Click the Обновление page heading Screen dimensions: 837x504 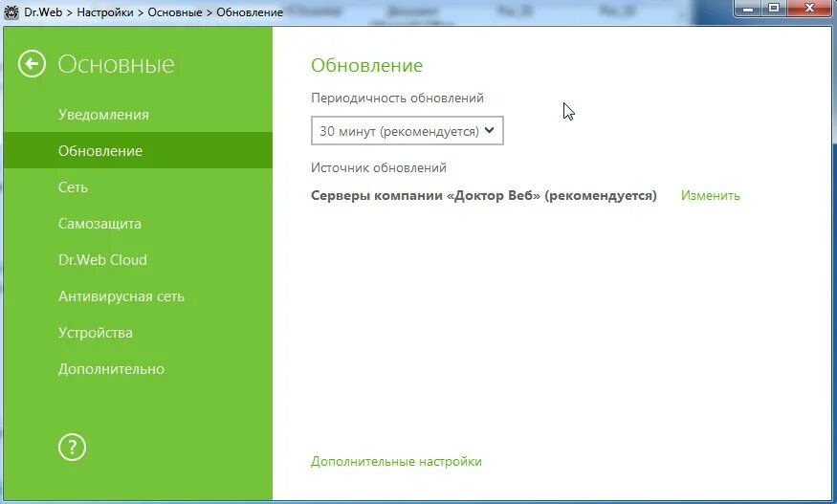coord(366,65)
